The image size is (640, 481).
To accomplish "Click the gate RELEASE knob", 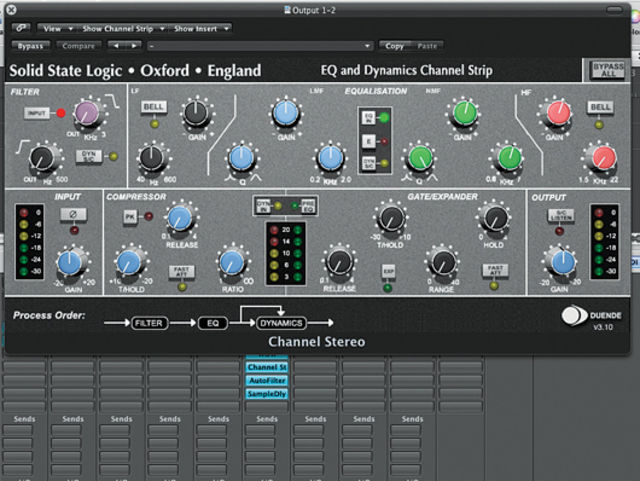I will tap(339, 263).
